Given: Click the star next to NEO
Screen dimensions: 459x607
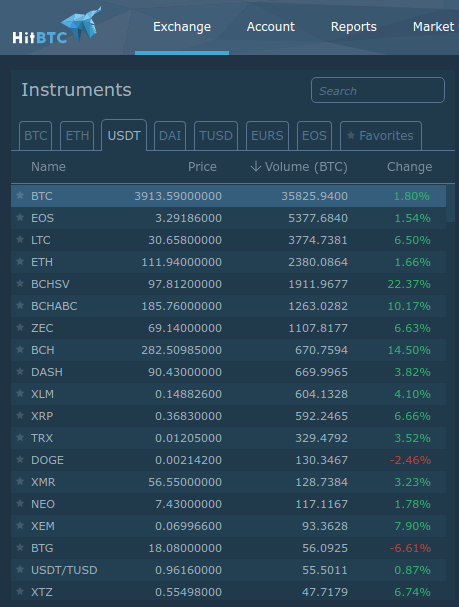Looking at the screenshot, I should pyautogui.click(x=20, y=504).
